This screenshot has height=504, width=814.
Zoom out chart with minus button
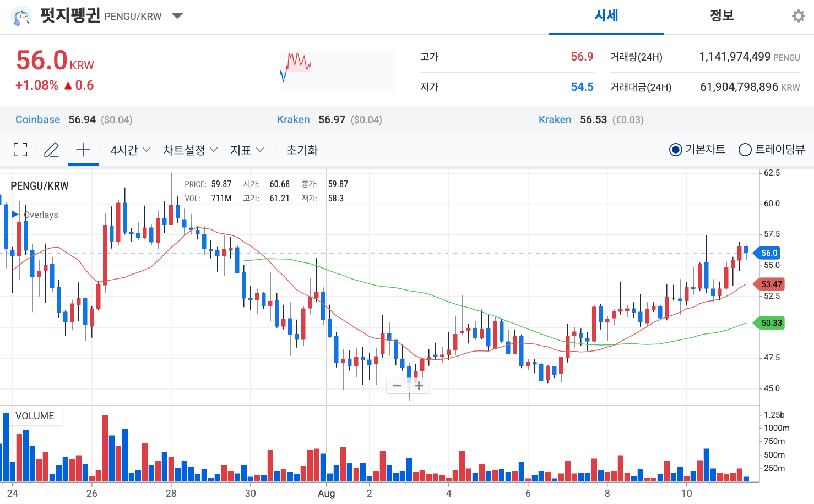point(397,386)
